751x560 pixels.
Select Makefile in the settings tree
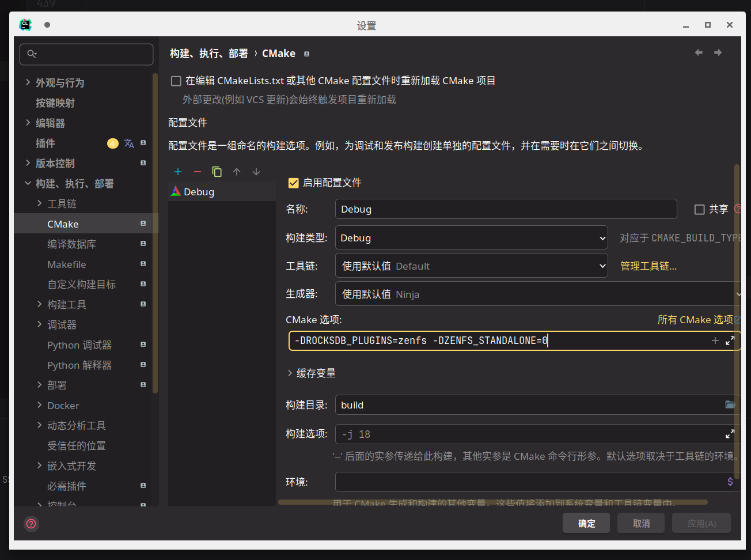(67, 264)
